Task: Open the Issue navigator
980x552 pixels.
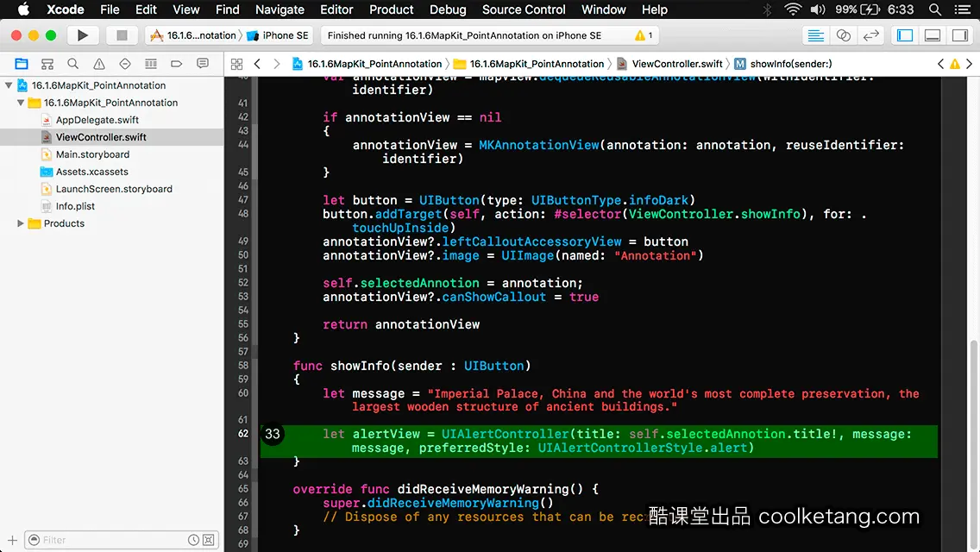Action: [98, 64]
